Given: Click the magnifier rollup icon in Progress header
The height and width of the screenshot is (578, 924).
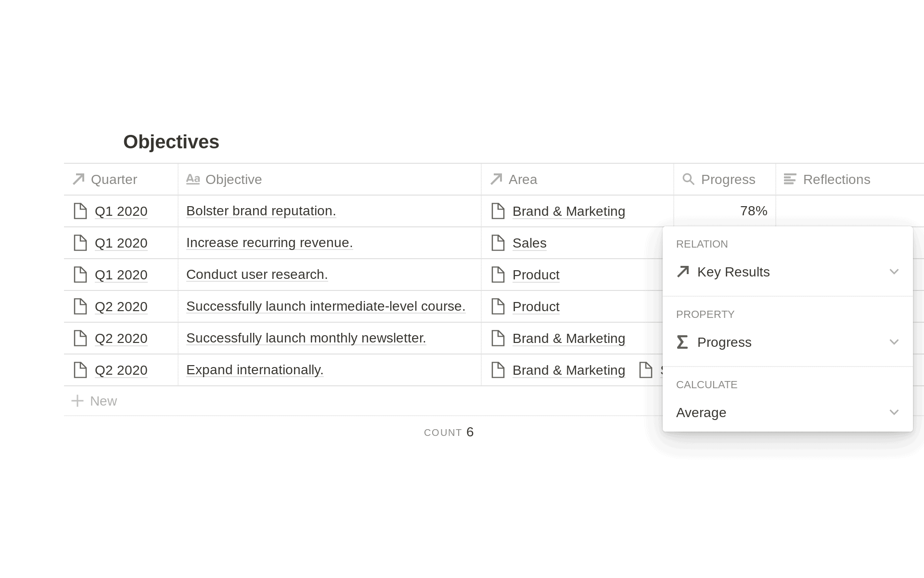Looking at the screenshot, I should pyautogui.click(x=689, y=179).
